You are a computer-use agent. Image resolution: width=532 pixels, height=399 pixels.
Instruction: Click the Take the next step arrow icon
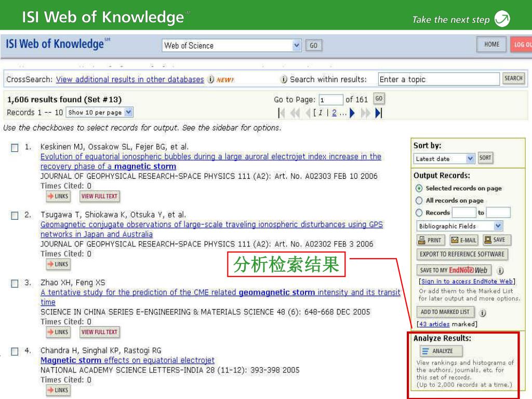502,19
